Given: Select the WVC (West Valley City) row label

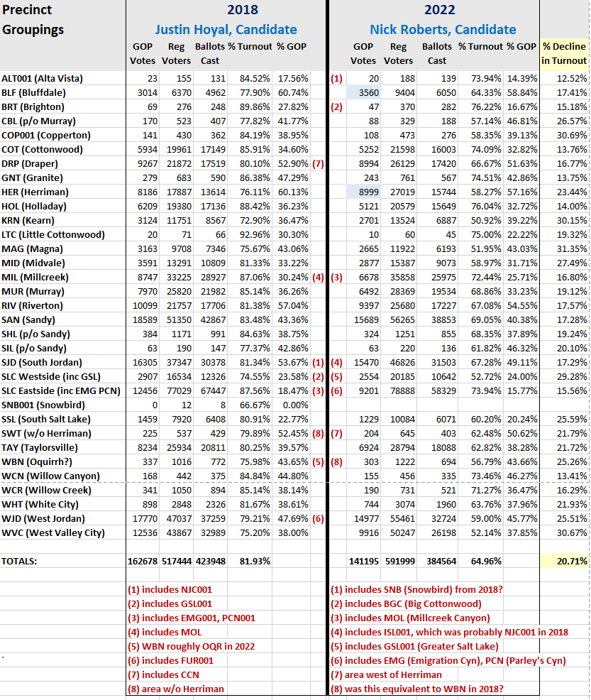Looking at the screenshot, I should click(x=53, y=532).
